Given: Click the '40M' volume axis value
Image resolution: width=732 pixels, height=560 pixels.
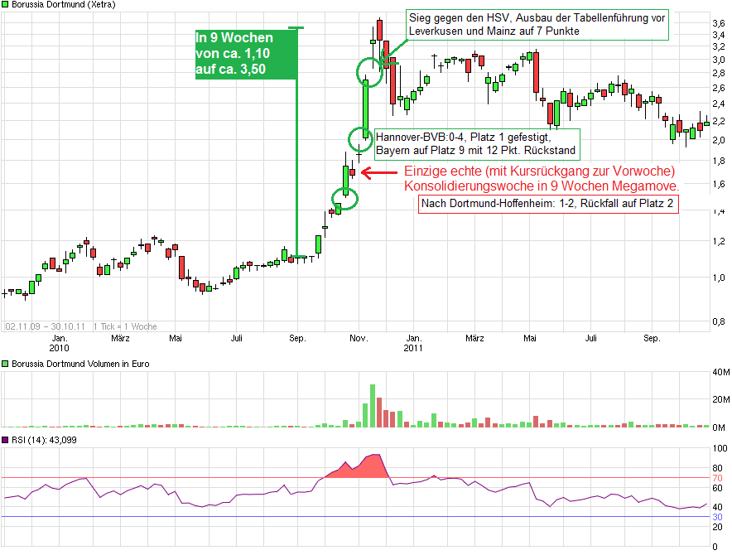Looking at the screenshot, I should click(720, 372).
